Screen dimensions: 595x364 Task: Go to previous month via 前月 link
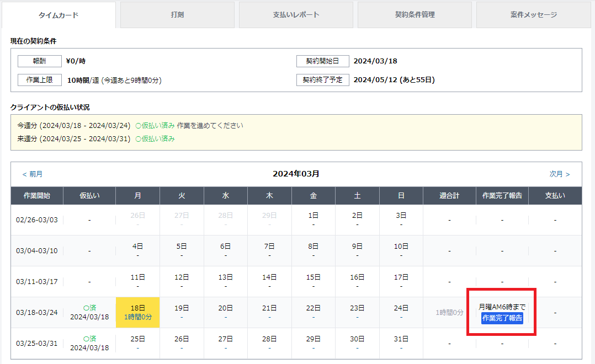[x=33, y=174]
